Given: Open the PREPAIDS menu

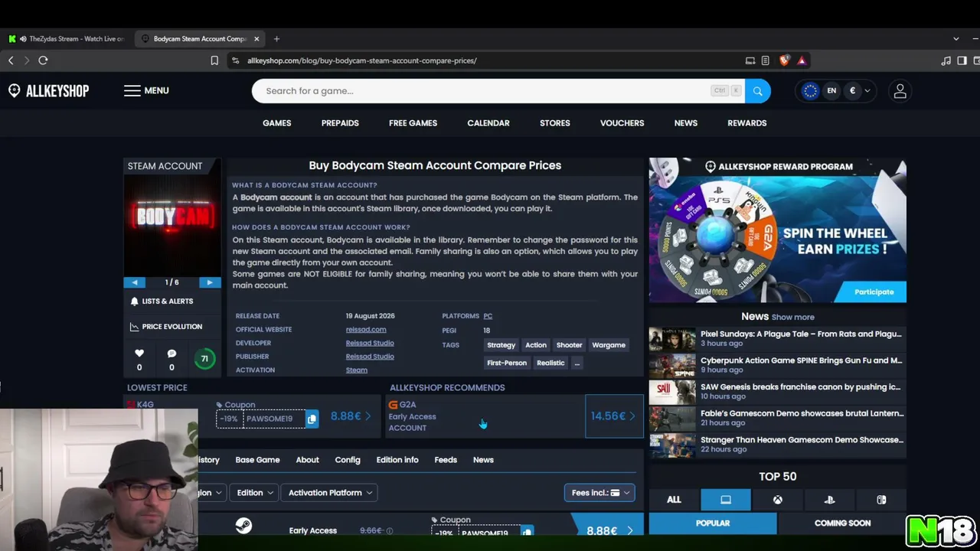Looking at the screenshot, I should click(x=340, y=123).
